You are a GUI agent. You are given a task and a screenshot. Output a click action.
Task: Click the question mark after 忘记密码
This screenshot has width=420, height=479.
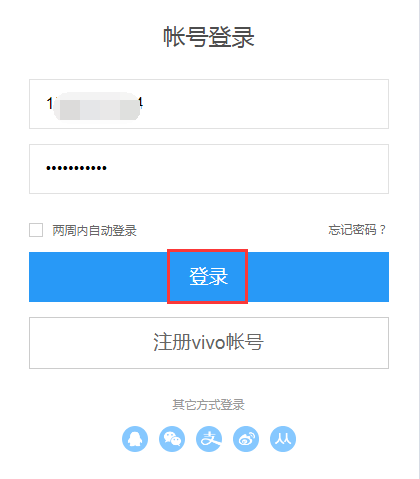point(382,230)
